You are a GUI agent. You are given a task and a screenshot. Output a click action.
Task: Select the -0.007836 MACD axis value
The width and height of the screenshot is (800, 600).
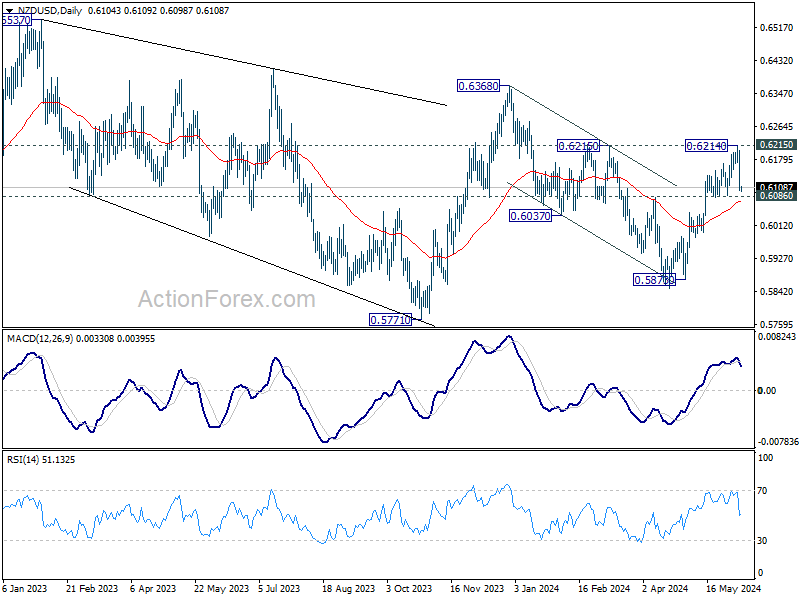(778, 441)
